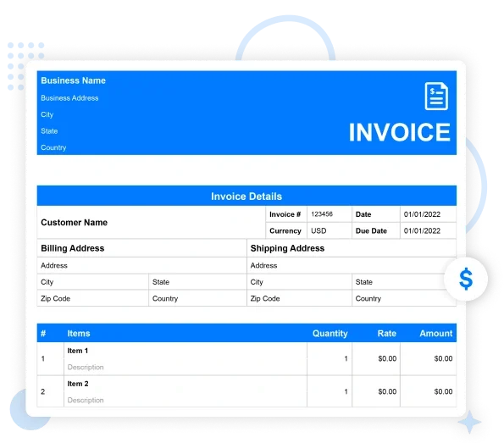Click the Address cell under Shipping Address
This screenshot has height=443, width=504.
pyautogui.click(x=352, y=265)
